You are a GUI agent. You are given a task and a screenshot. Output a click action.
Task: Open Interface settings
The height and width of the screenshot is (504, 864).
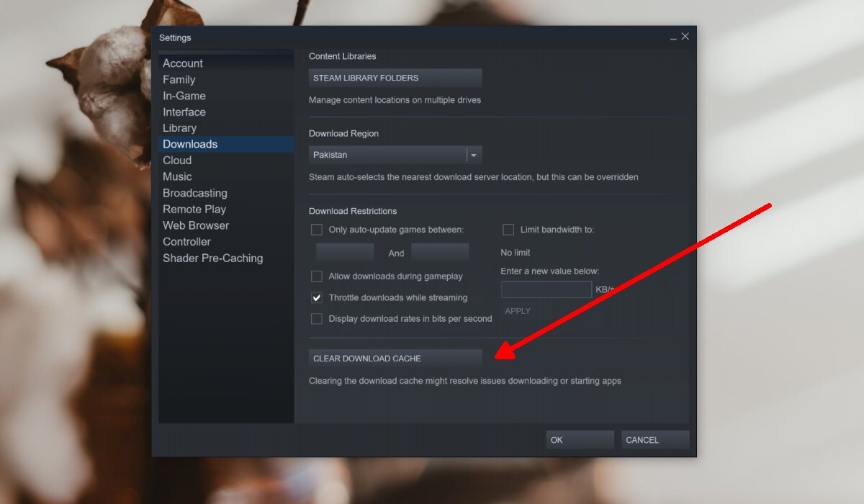(184, 112)
